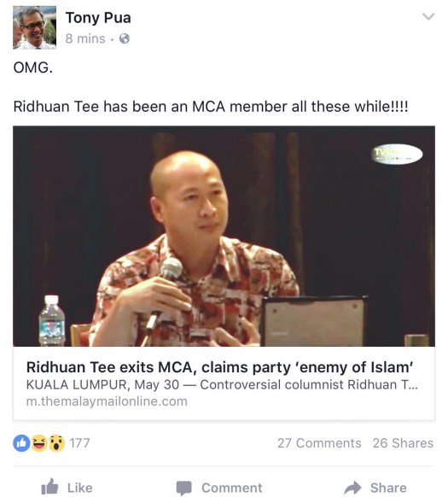Screen dimensions: 448x497
Task: Click the thumbs-up Like icon
Action: pos(49,487)
